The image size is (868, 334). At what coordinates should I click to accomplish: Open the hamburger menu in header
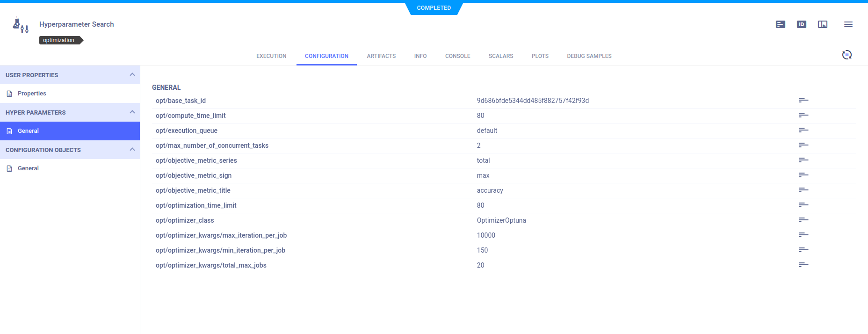(848, 24)
